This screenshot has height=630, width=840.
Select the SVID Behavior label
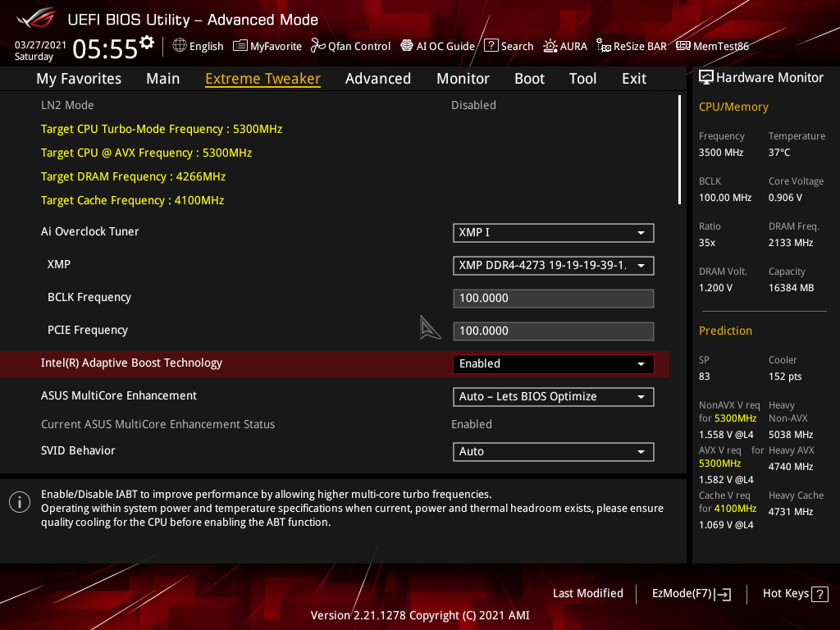coord(78,450)
